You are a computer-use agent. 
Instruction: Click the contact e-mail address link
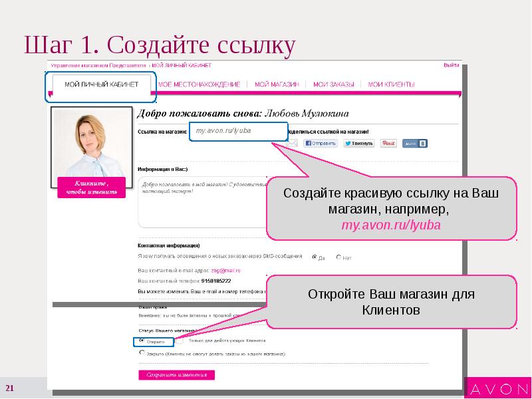pyautogui.click(x=225, y=271)
